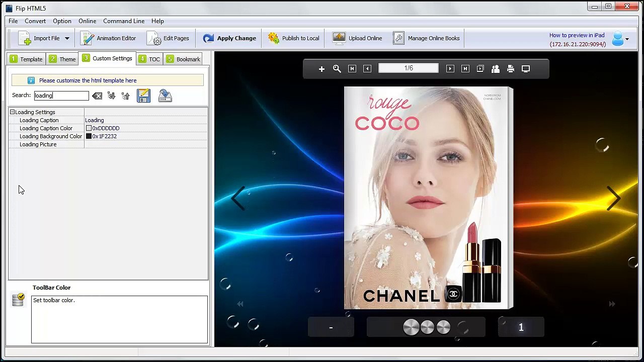Image resolution: width=644 pixels, height=362 pixels.
Task: Click the print icon in viewer toolbar
Action: [511, 69]
